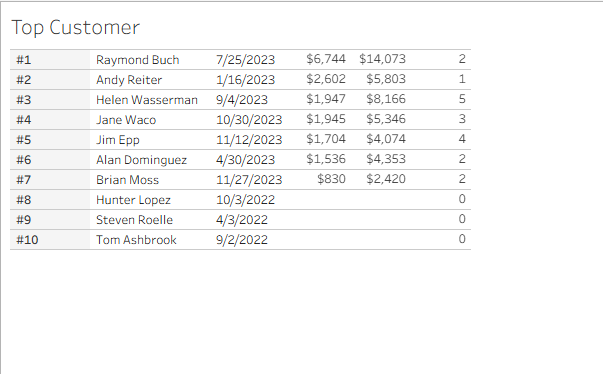Click order count 5 for Helen Wasserman

[x=462, y=99]
